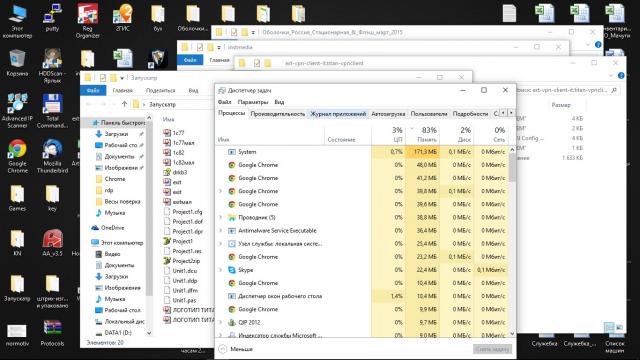Viewport: 640px width, 360px height.
Task: Select the Advanced IP Scanner icon
Action: coord(17,111)
